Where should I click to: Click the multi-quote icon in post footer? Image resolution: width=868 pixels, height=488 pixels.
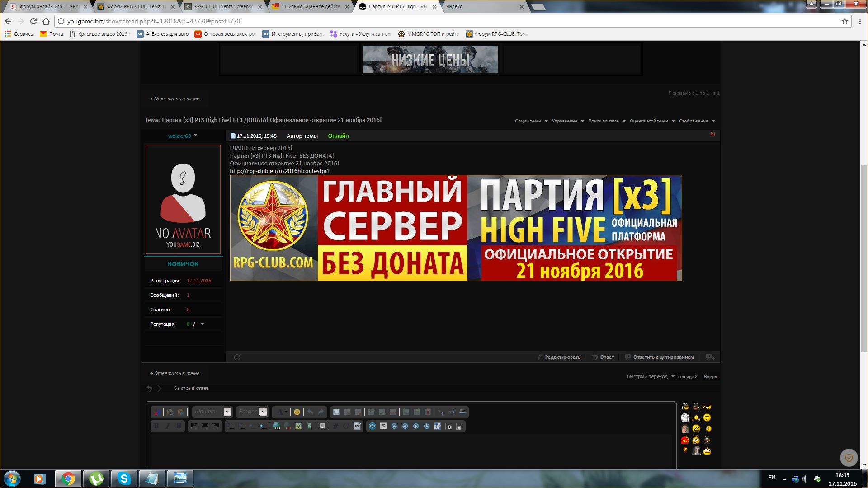point(710,357)
